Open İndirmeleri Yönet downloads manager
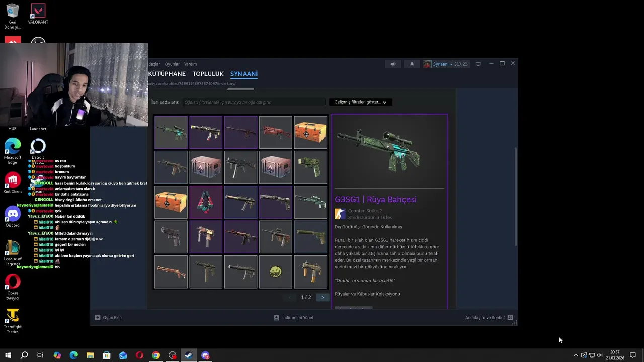Viewport: 644px width, 362px height. 298,318
